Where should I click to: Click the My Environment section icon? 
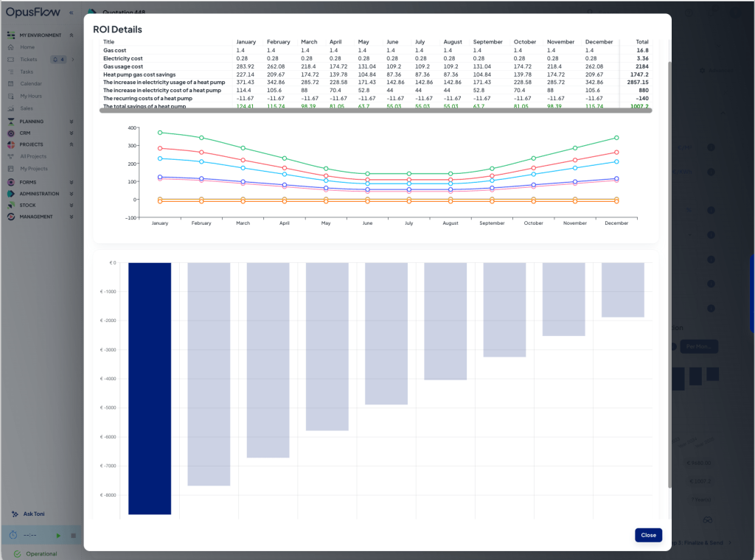[x=11, y=35]
